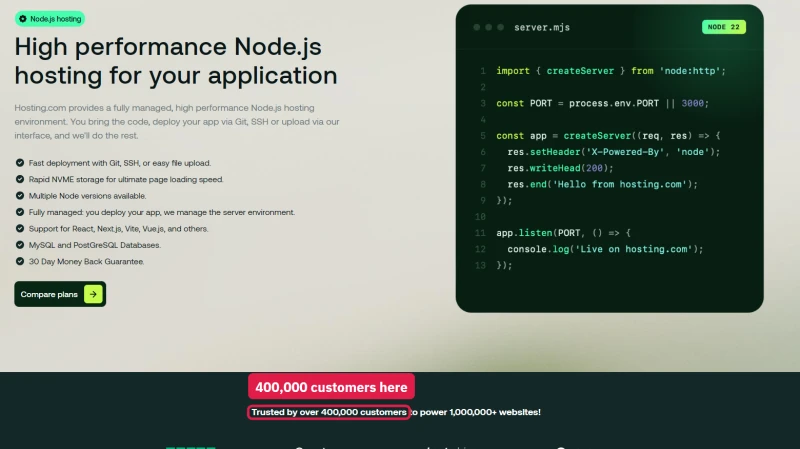This screenshot has width=800, height=449.
Task: Click check icon beside Rapid NVME storage
Action: click(x=20, y=179)
